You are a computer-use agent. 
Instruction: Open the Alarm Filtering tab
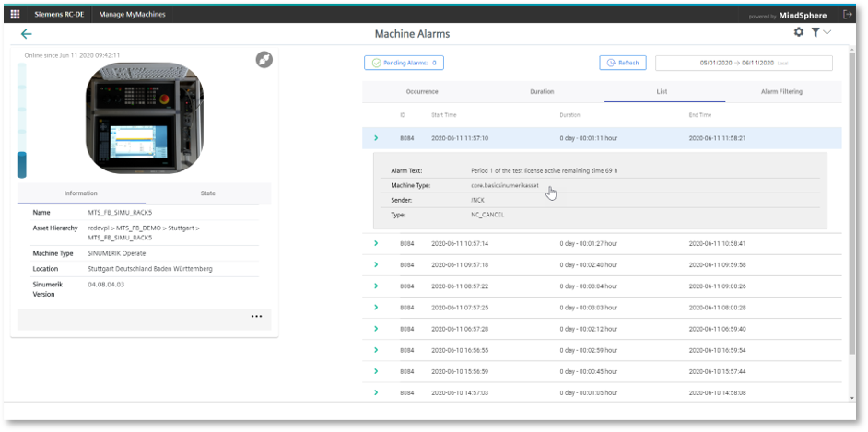781,92
